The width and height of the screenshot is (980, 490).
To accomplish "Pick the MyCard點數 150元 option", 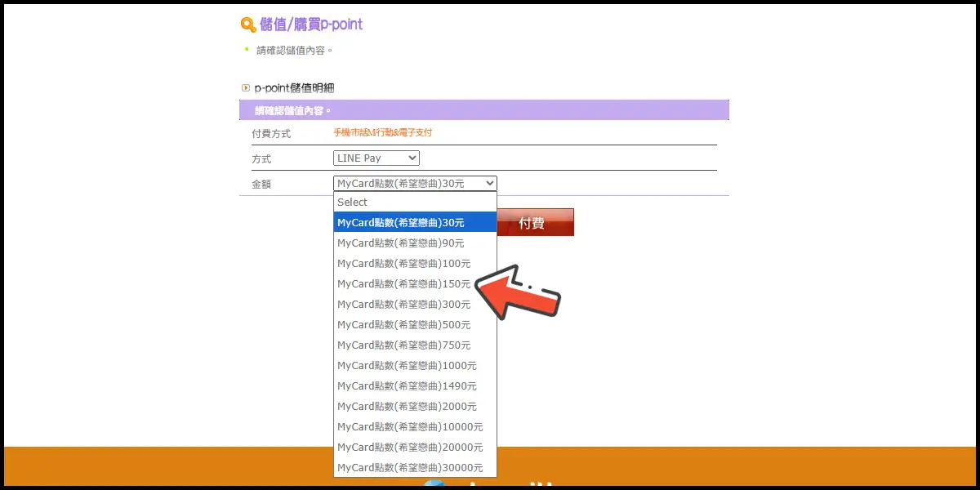I will tap(405, 283).
